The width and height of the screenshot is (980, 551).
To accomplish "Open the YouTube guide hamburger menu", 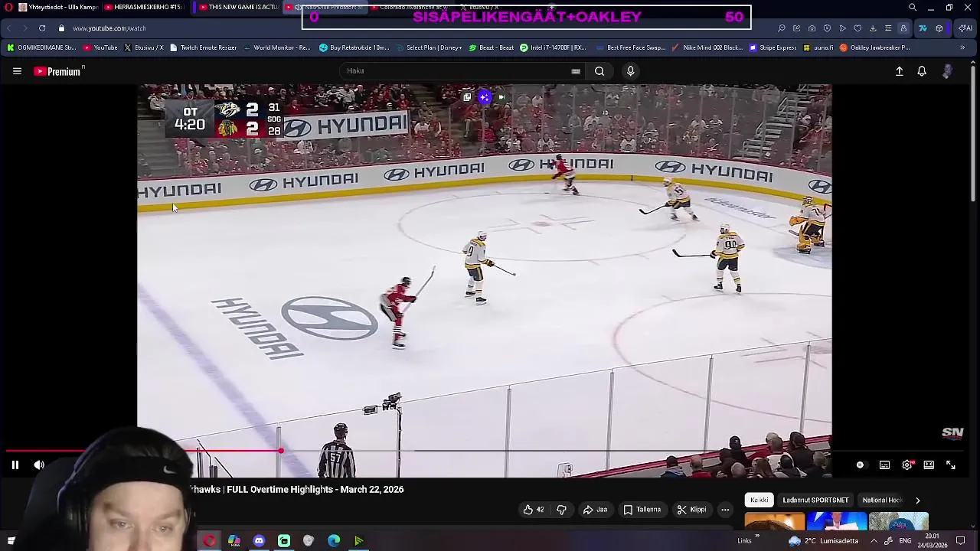I will point(17,71).
